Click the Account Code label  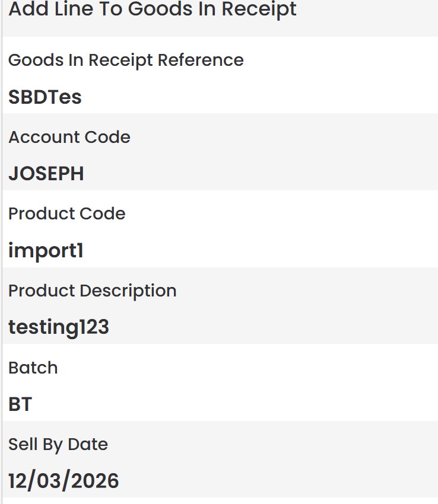pos(69,137)
